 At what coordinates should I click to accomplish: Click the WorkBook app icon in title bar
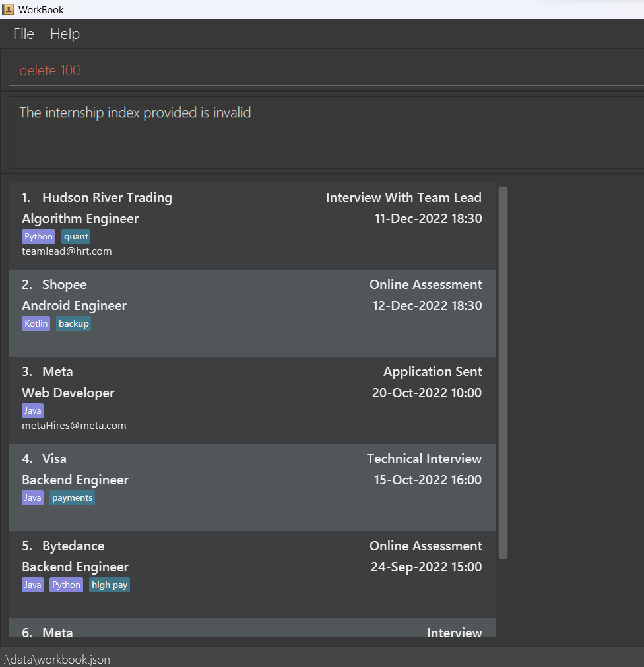8,9
